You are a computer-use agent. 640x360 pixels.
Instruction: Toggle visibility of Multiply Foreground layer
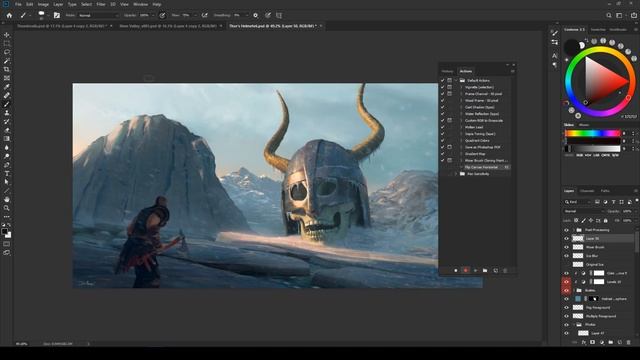coord(567,316)
